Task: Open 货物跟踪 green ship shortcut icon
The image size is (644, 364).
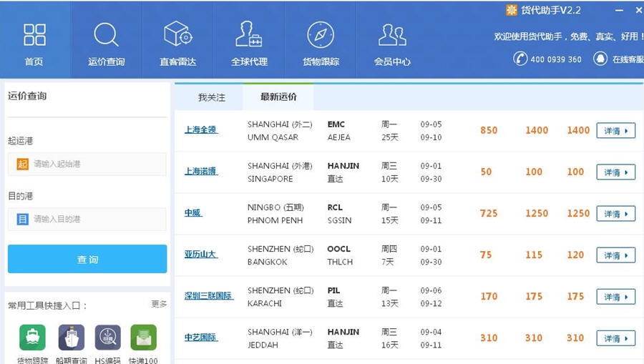Action: pyautogui.click(x=32, y=338)
